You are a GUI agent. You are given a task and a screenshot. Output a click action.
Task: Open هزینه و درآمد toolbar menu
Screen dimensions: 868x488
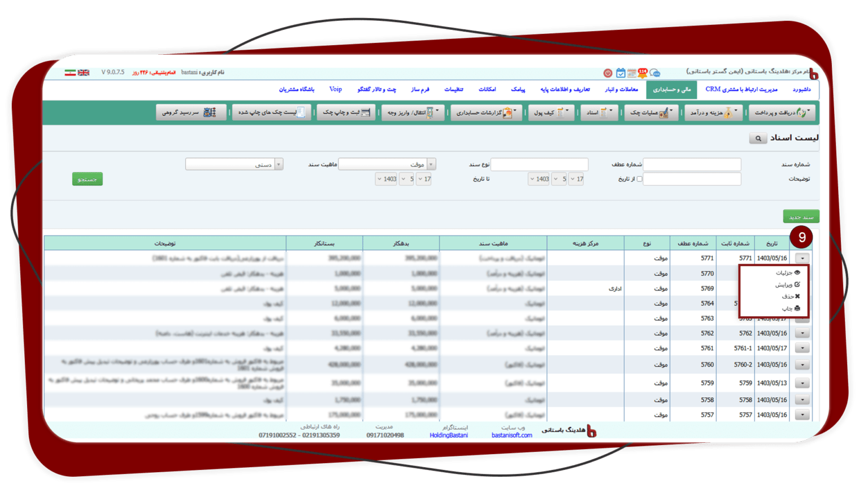pos(714,112)
